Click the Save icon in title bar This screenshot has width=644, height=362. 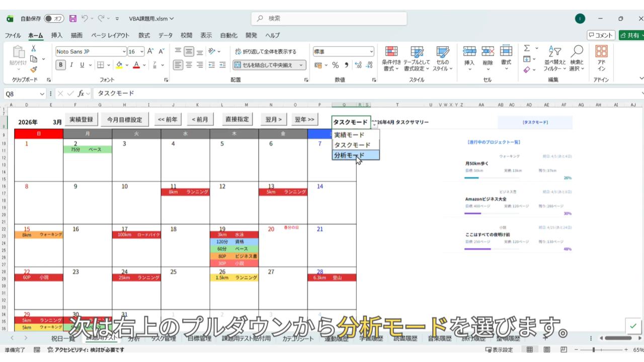click(73, 19)
